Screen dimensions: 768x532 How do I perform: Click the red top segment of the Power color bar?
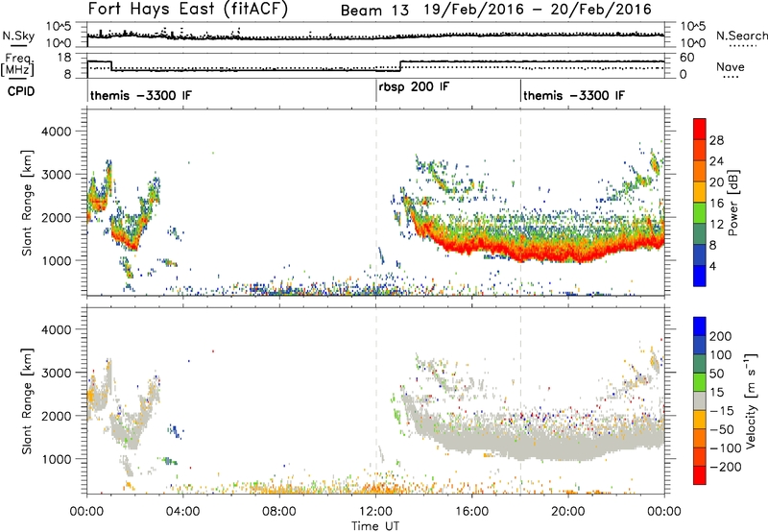coord(700,129)
